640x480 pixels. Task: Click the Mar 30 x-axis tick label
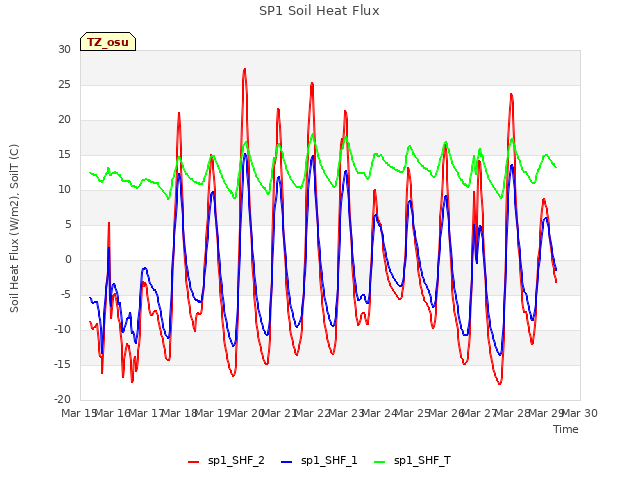(x=580, y=413)
